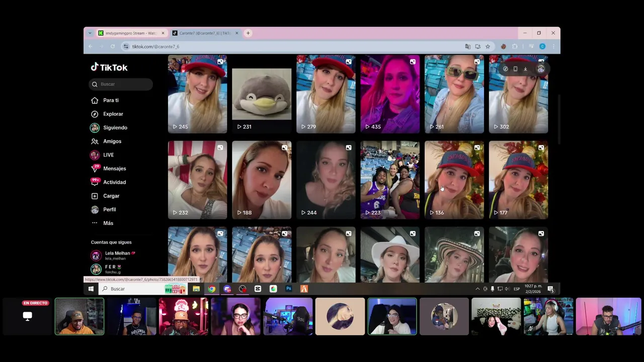Bookmark this page with the star
This screenshot has height=362, width=644.
tap(488, 46)
